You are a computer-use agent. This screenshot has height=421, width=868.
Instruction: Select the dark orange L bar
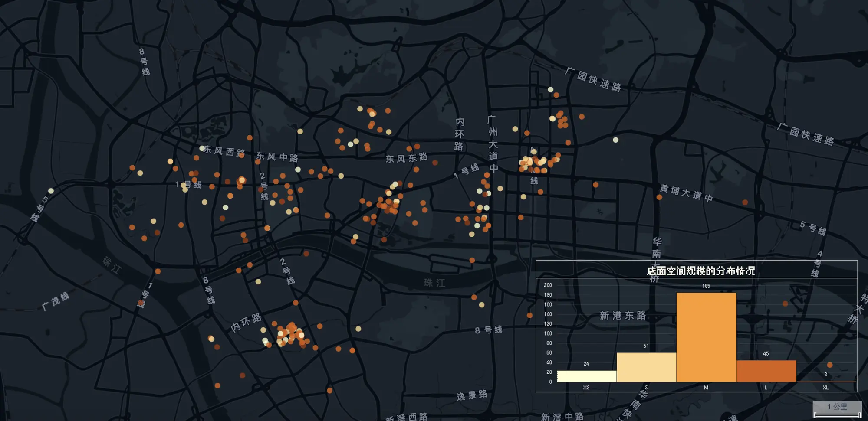[x=766, y=371]
